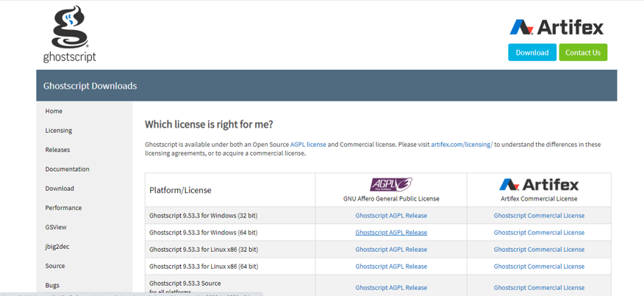Download AGPL Release for Windows 64 bit
Image resolution: width=644 pixels, height=296 pixels.
[391, 232]
